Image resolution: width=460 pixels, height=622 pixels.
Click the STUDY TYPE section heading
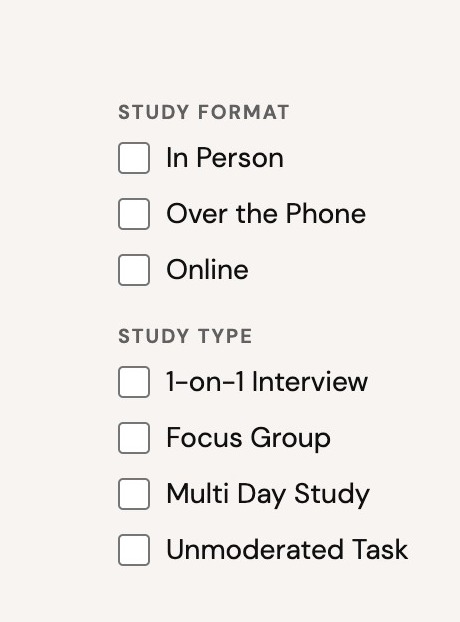185,336
